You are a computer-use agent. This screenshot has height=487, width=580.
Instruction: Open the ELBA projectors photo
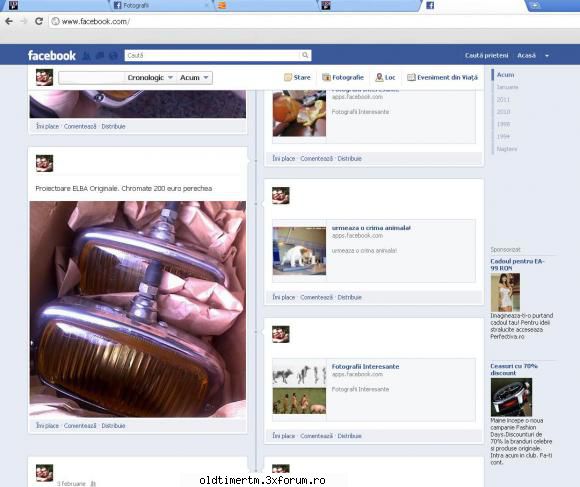tap(138, 309)
